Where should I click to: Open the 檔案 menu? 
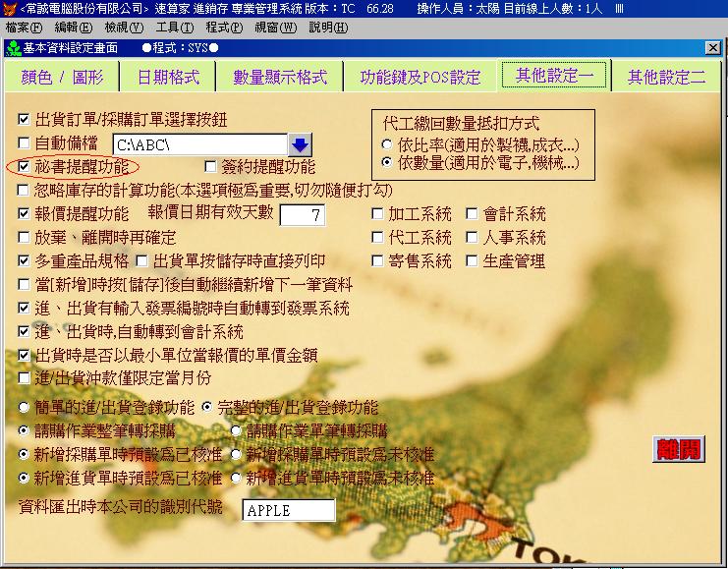23,27
